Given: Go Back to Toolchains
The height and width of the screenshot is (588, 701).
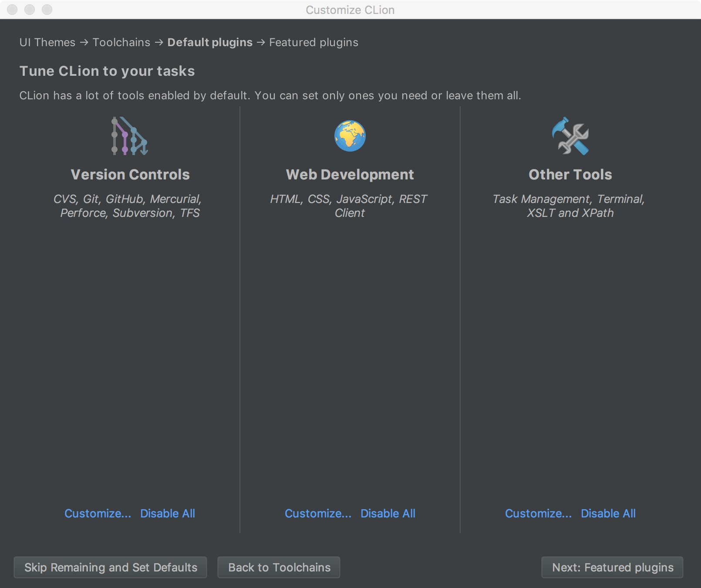Looking at the screenshot, I should (x=279, y=567).
